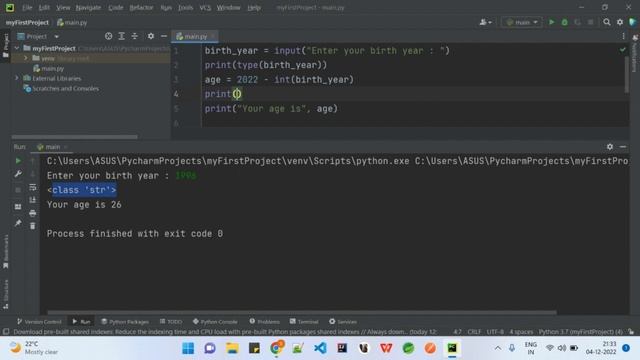Open the Code With Me user icon
This screenshot has width=640, height=360.
pyautogui.click(x=485, y=22)
